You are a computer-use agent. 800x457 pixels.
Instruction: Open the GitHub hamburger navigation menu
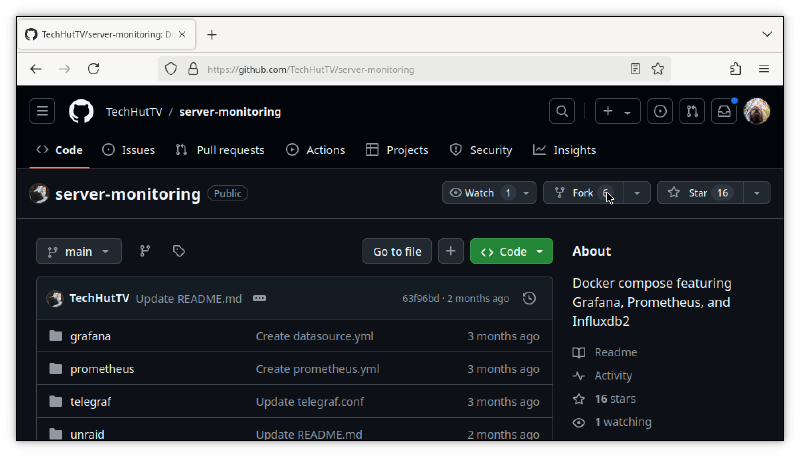tap(42, 112)
